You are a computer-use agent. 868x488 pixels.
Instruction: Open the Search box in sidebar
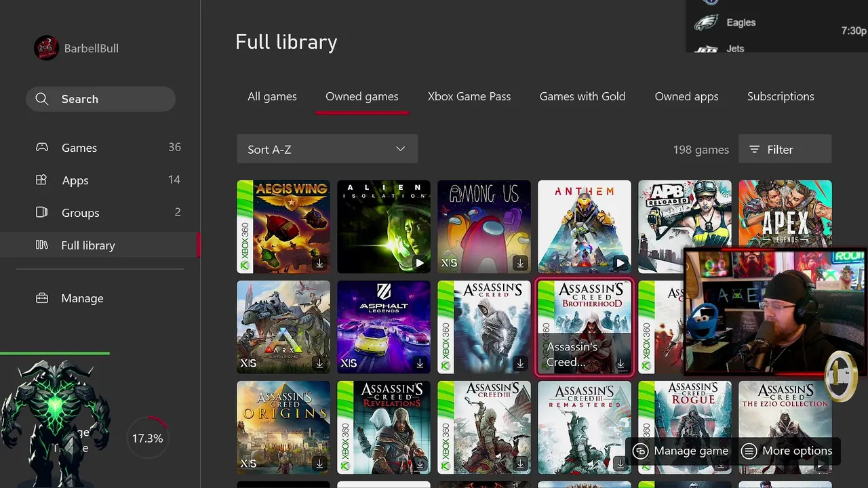pyautogui.click(x=100, y=99)
